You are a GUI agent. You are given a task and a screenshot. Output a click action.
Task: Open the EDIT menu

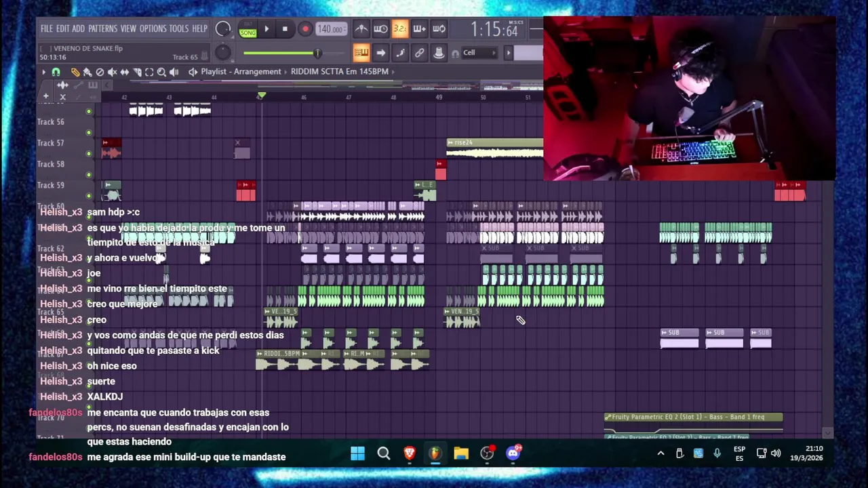click(x=62, y=29)
